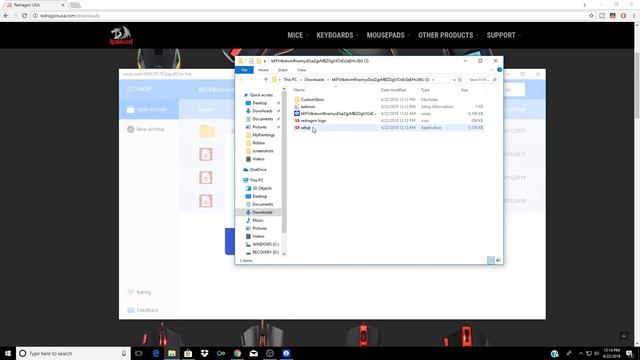Open pinned Documents under Quick access
This screenshot has height=360, width=640.
tap(262, 119)
